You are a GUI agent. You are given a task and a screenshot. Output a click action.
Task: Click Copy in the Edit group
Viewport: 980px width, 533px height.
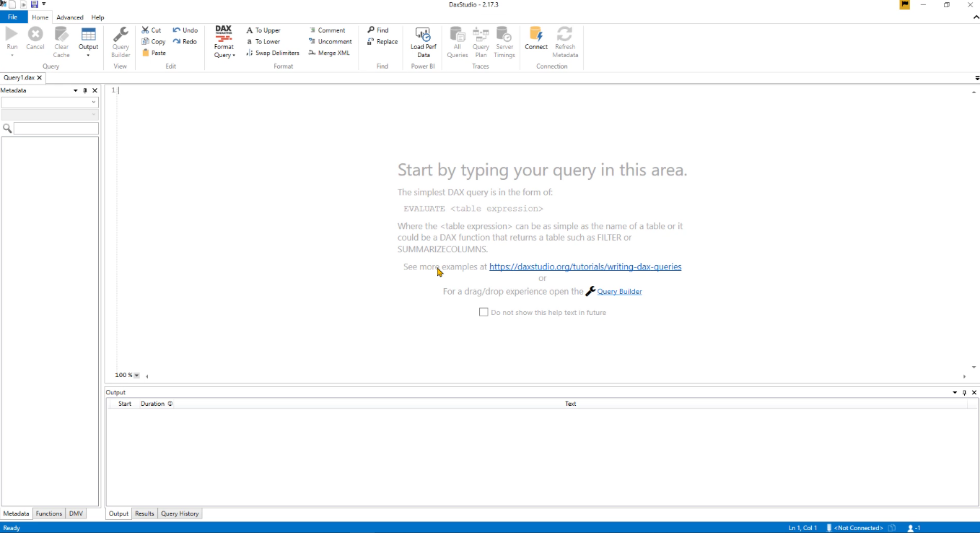click(154, 42)
